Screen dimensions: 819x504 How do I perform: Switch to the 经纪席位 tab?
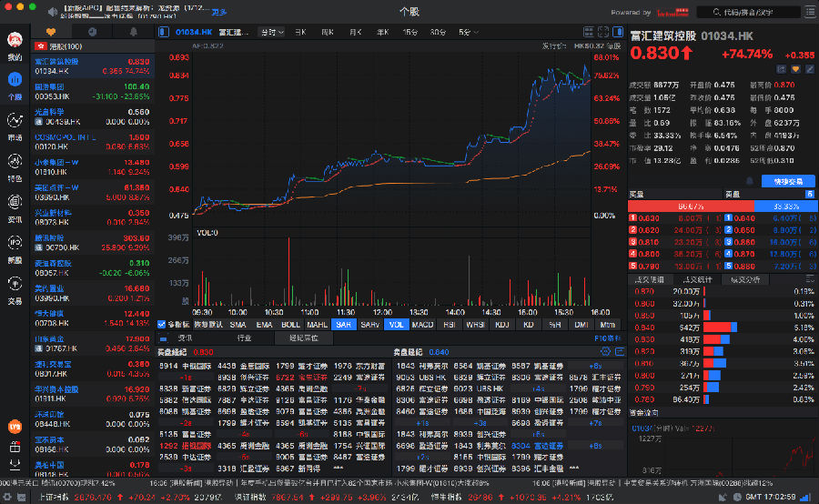pyautogui.click(x=304, y=338)
